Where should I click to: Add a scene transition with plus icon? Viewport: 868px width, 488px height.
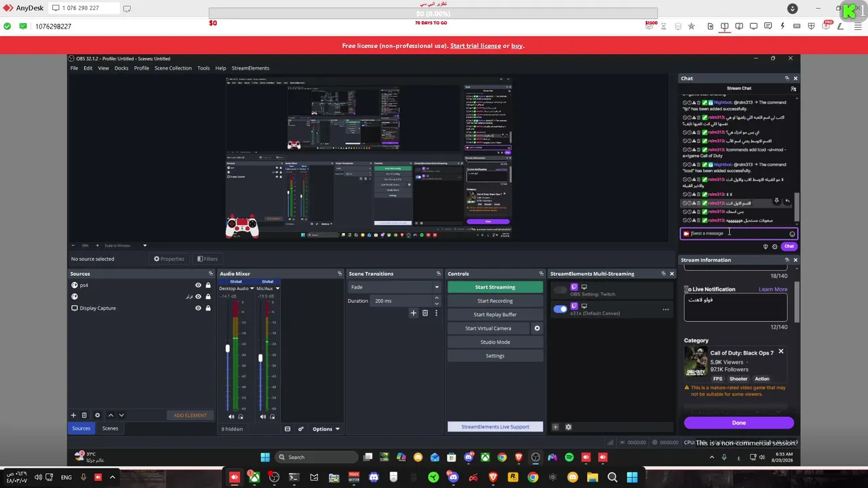(x=413, y=313)
